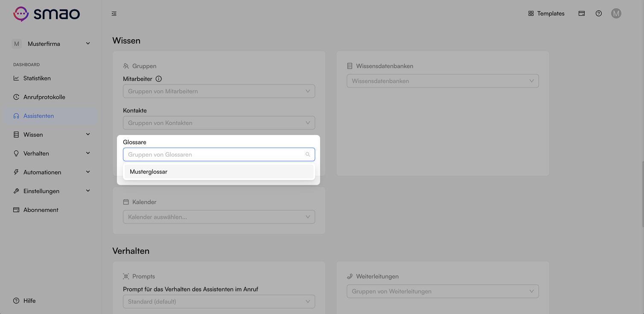Click the Abonnement card icon

[16, 210]
